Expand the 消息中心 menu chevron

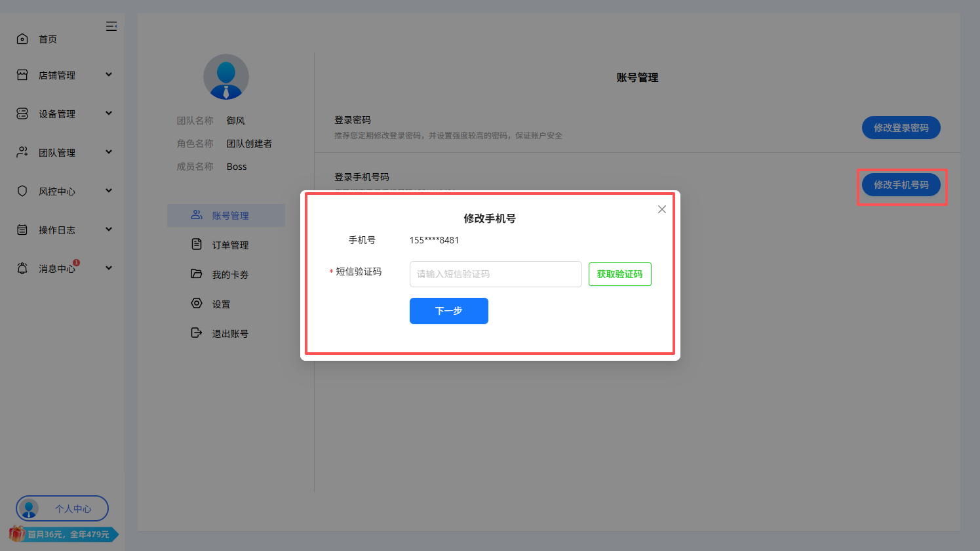(109, 268)
